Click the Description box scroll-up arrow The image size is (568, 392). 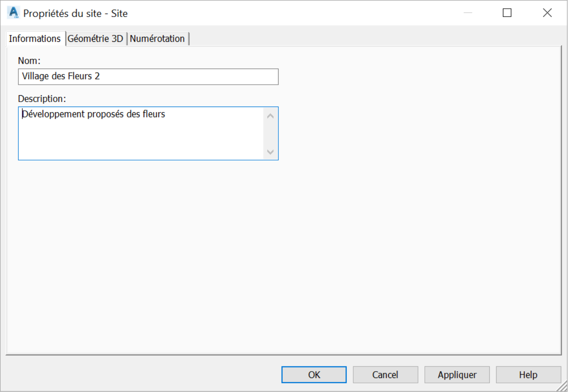(270, 116)
